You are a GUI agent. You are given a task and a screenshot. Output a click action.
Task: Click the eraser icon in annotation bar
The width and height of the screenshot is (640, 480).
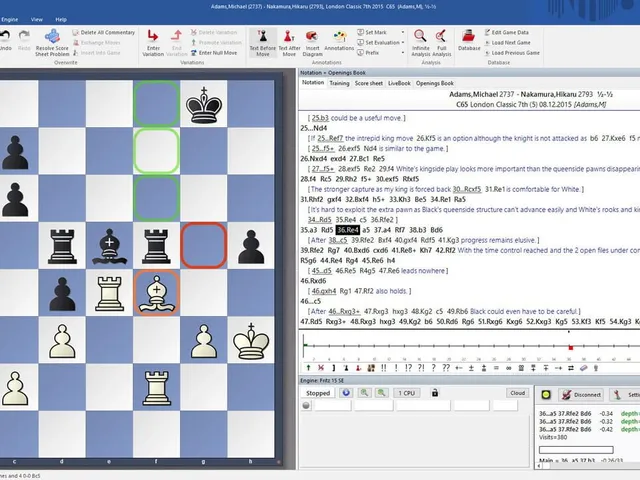coord(583,368)
